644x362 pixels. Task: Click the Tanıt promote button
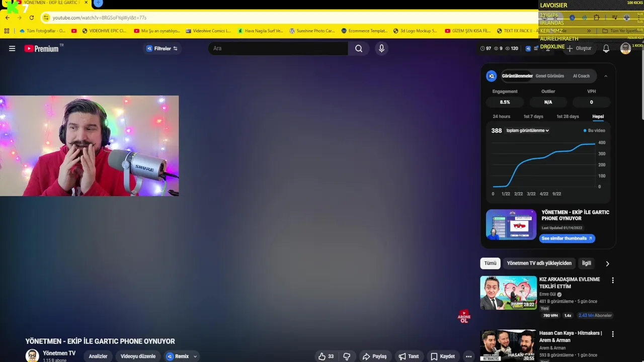(409, 356)
